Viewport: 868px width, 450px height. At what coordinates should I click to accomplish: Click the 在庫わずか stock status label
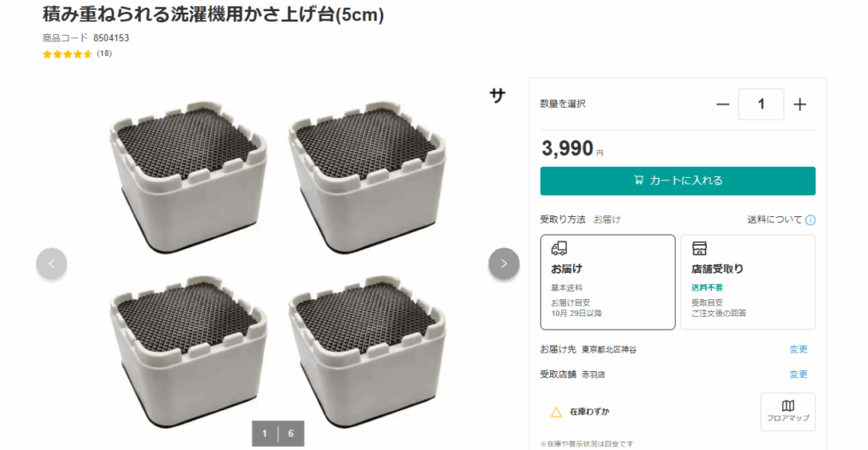point(590,412)
